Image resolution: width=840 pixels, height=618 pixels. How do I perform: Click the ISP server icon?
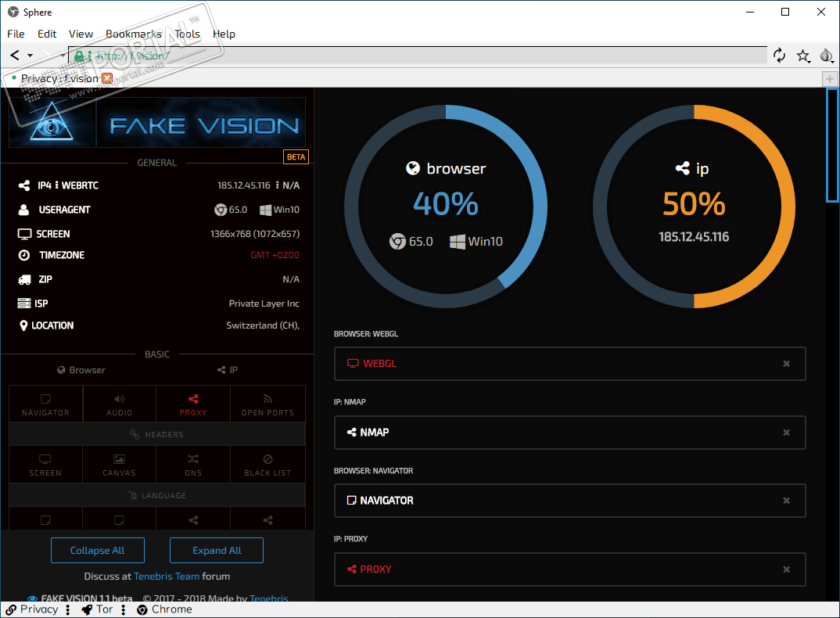coord(24,304)
